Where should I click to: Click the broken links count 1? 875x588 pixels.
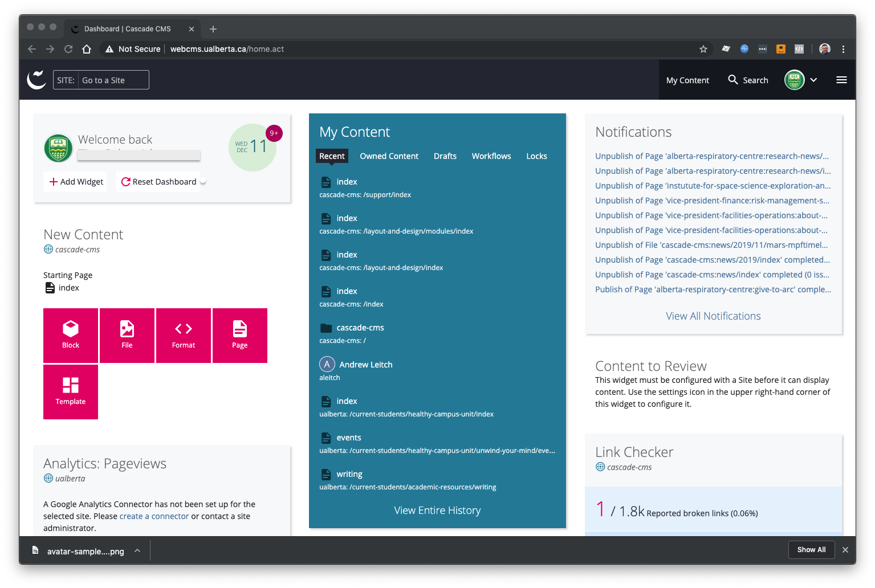pyautogui.click(x=600, y=509)
